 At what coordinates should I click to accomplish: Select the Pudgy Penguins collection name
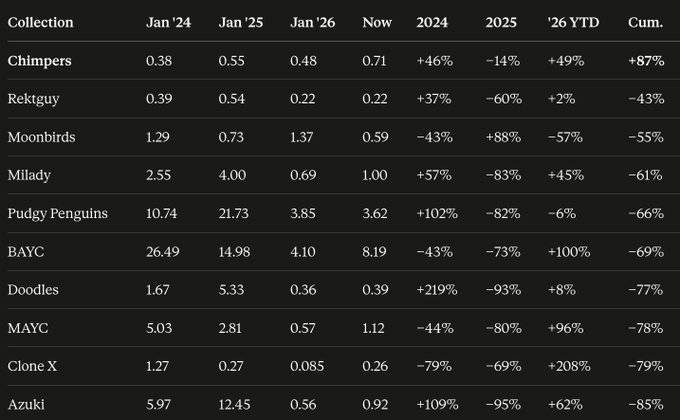58,214
